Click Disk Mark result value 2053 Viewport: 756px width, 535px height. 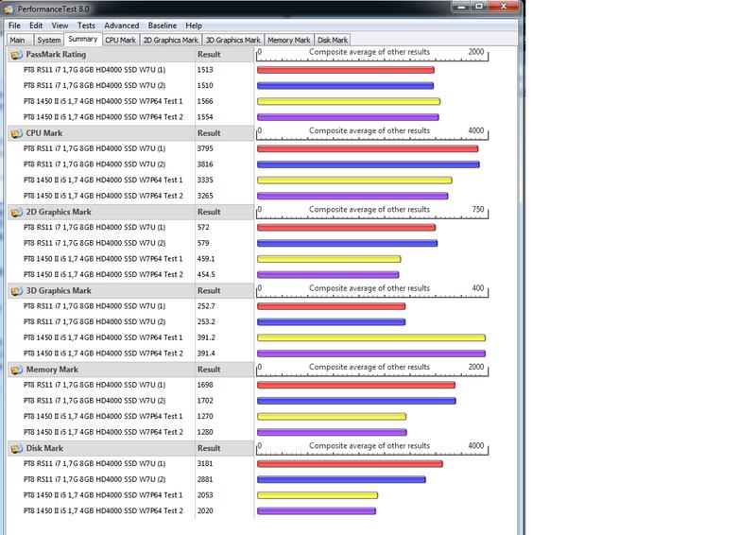point(205,495)
